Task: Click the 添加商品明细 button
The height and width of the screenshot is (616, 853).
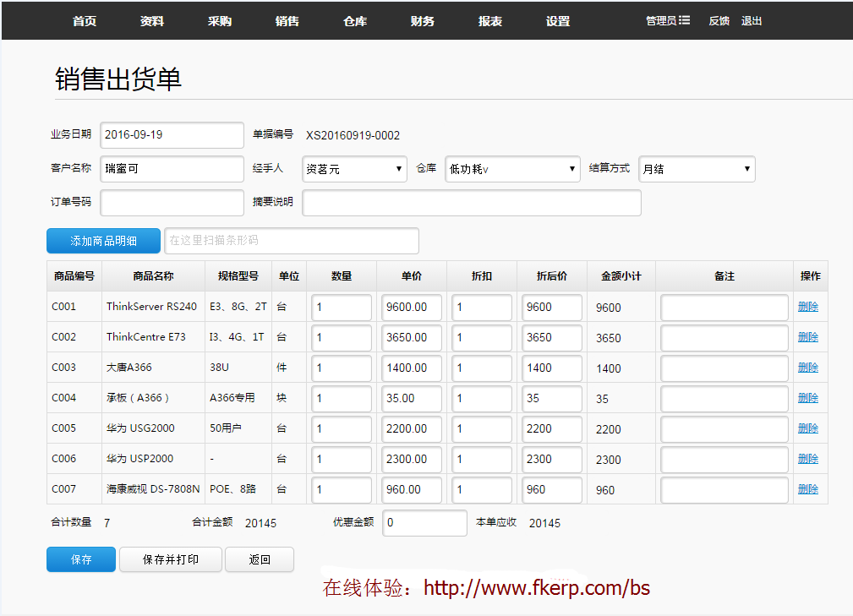Action: [103, 241]
